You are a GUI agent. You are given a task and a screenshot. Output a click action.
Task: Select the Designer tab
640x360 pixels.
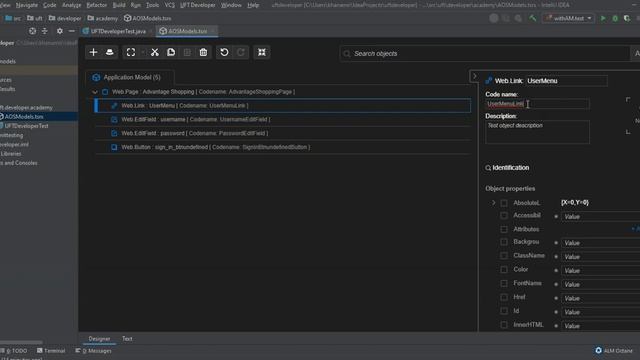point(99,339)
